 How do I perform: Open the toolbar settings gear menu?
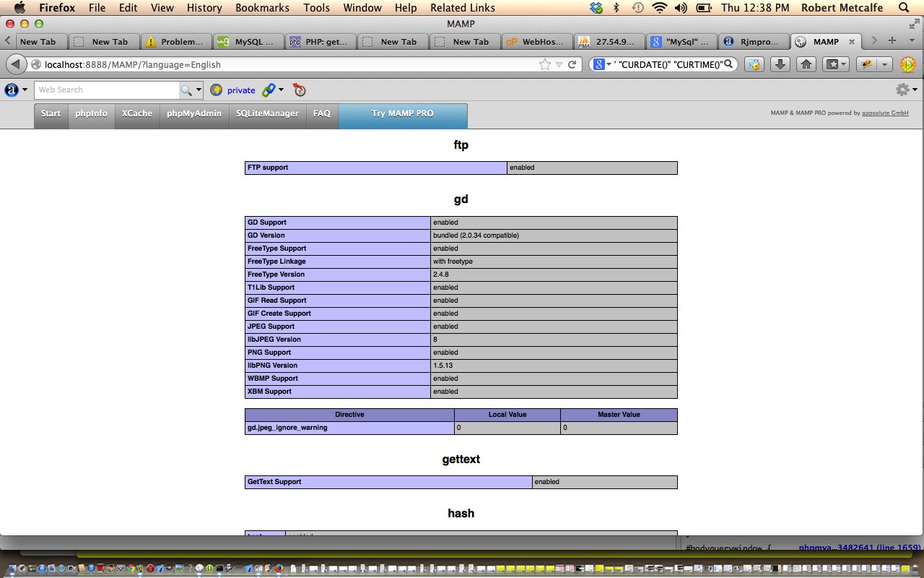(x=902, y=90)
